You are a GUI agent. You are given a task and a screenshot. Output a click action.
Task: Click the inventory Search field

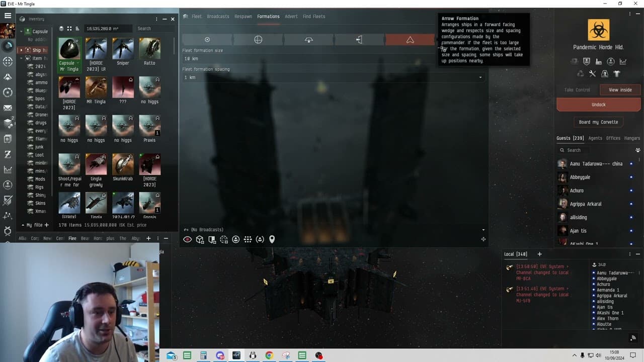(x=154, y=29)
